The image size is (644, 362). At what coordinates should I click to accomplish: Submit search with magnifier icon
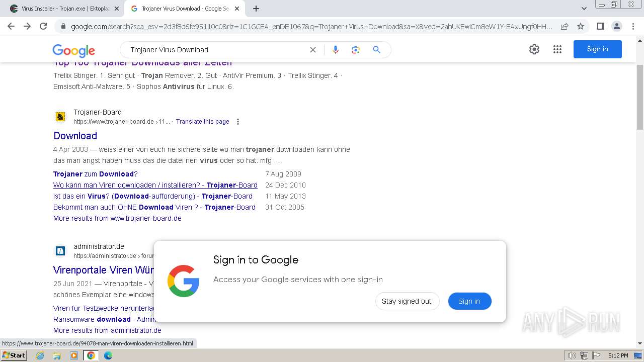[x=376, y=50]
